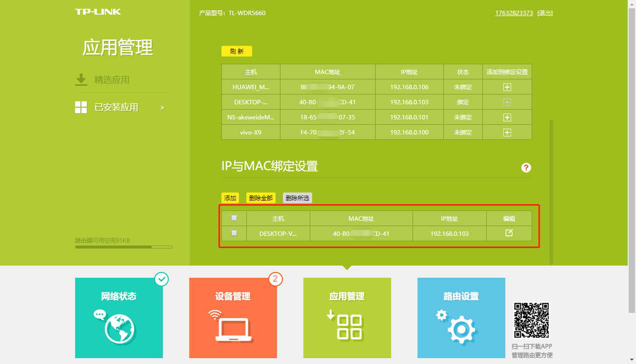Add NS-akeweideM host to binding settings
This screenshot has width=636, height=364.
[x=507, y=117]
